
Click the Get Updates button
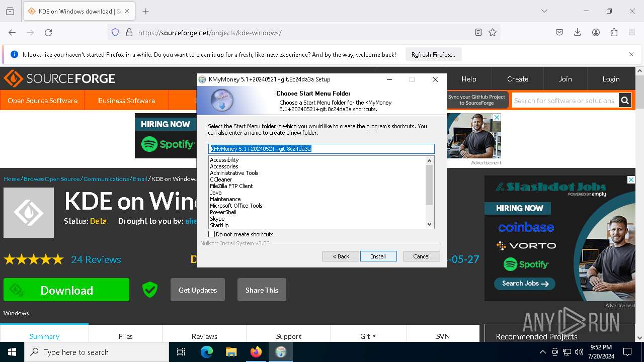pyautogui.click(x=198, y=290)
